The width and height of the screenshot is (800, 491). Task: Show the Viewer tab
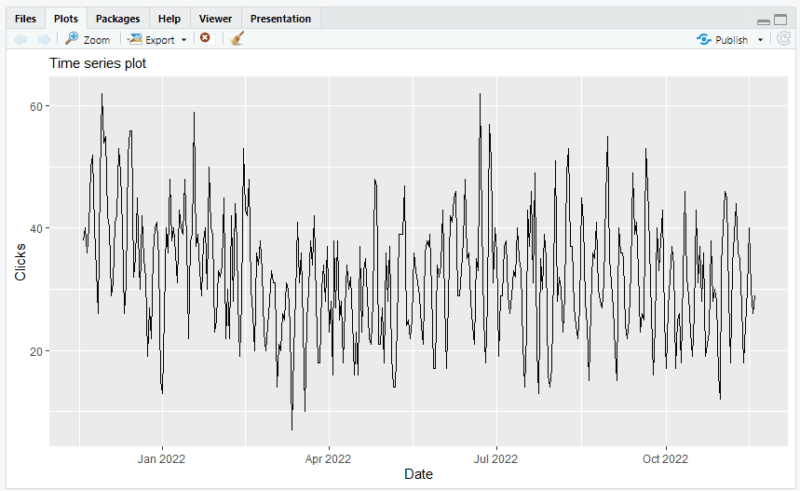[215, 18]
